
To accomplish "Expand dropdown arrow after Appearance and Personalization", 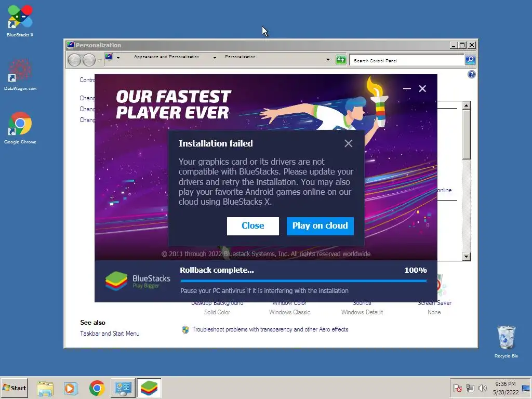I will coord(215,58).
